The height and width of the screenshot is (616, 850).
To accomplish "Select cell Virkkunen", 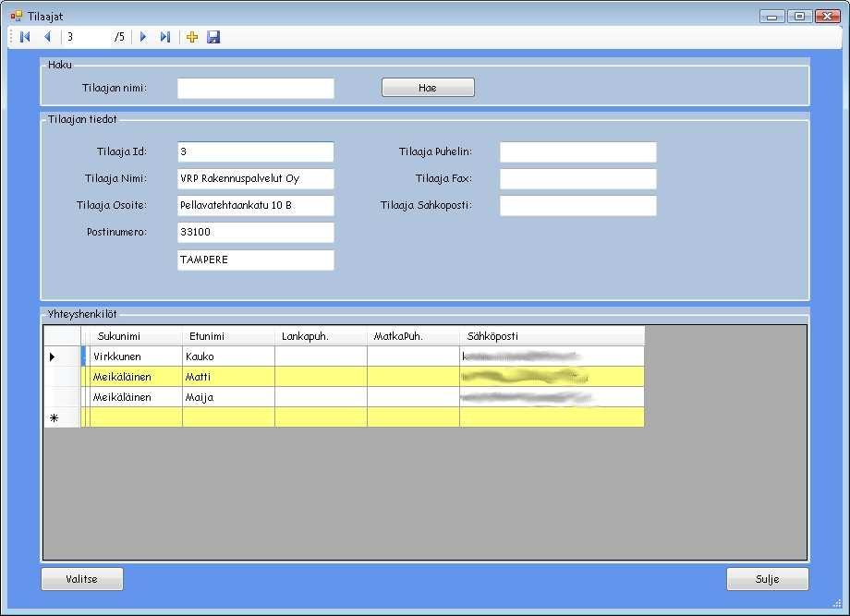I will (136, 356).
